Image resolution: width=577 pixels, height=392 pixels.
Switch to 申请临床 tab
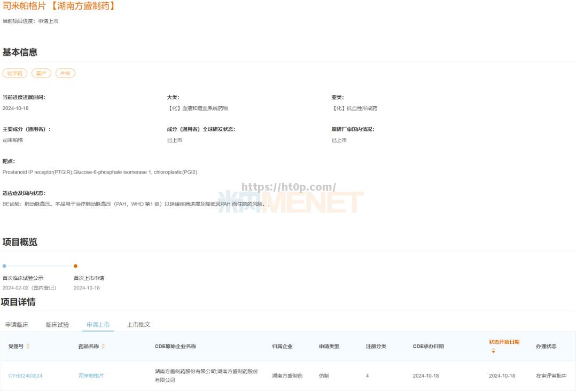pos(17,325)
